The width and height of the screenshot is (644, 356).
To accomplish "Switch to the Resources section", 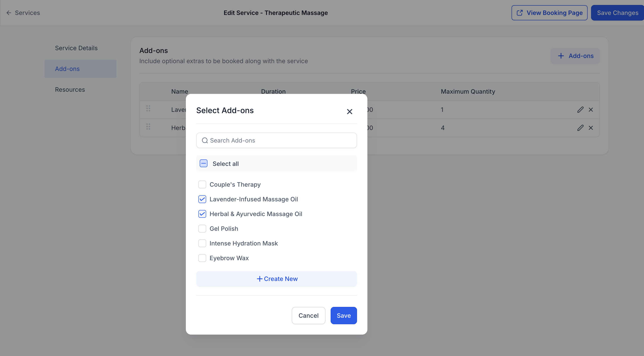I will pyautogui.click(x=70, y=90).
